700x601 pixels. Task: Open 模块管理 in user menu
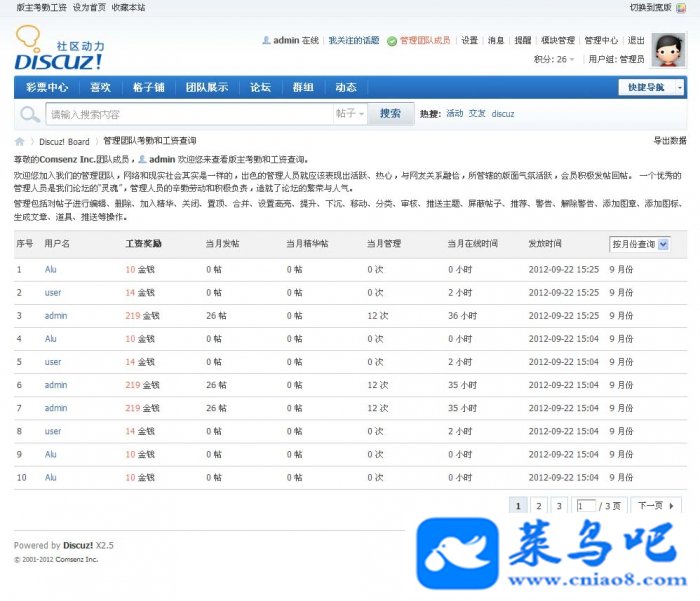pyautogui.click(x=558, y=40)
